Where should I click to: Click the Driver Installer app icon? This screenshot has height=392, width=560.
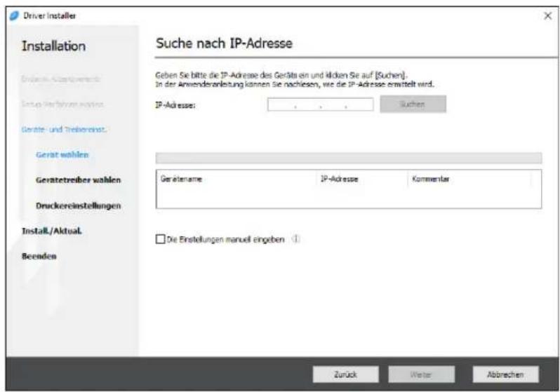pyautogui.click(x=14, y=15)
